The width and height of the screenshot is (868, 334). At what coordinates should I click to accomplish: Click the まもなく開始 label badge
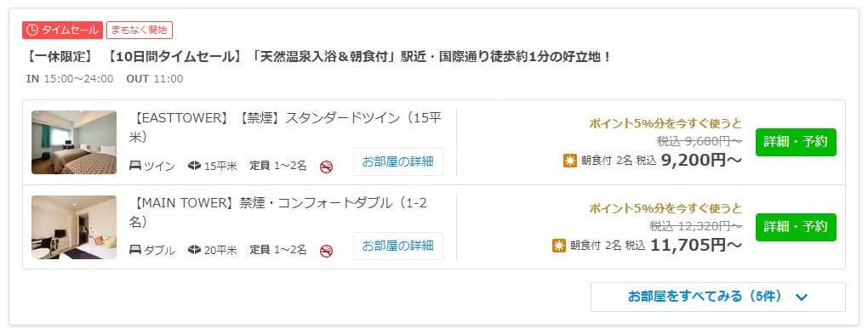[x=140, y=30]
